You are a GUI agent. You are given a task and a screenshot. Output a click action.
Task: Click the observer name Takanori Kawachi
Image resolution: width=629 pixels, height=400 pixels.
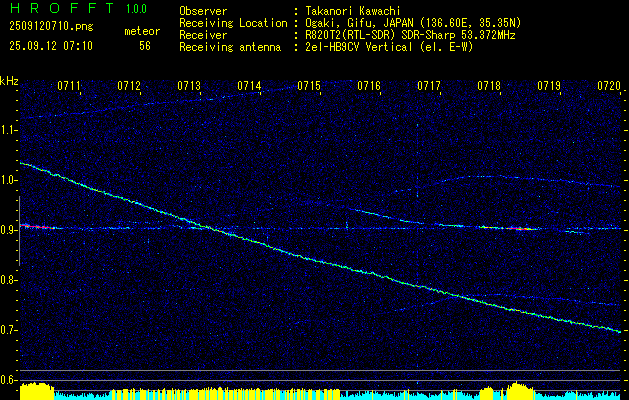[353, 11]
